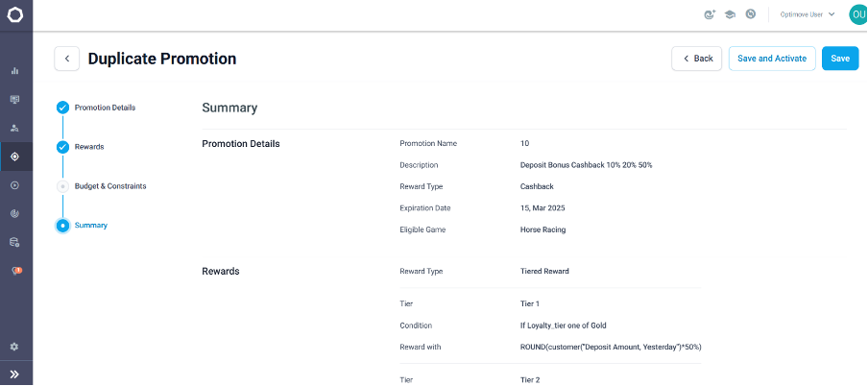Open the AI assistant sparkle icon

[710, 15]
